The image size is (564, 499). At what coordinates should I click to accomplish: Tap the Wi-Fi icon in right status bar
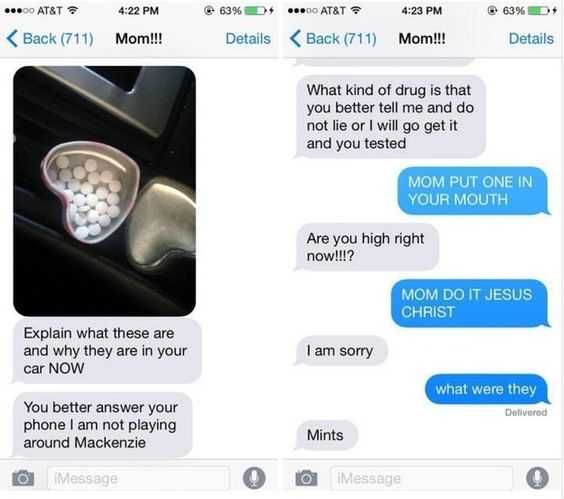pyautogui.click(x=356, y=10)
